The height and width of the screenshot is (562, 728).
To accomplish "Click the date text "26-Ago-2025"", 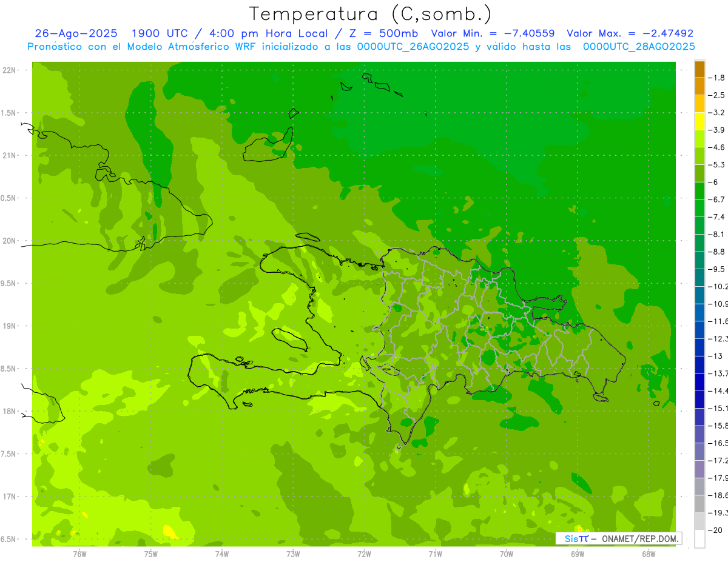I will [x=76, y=34].
